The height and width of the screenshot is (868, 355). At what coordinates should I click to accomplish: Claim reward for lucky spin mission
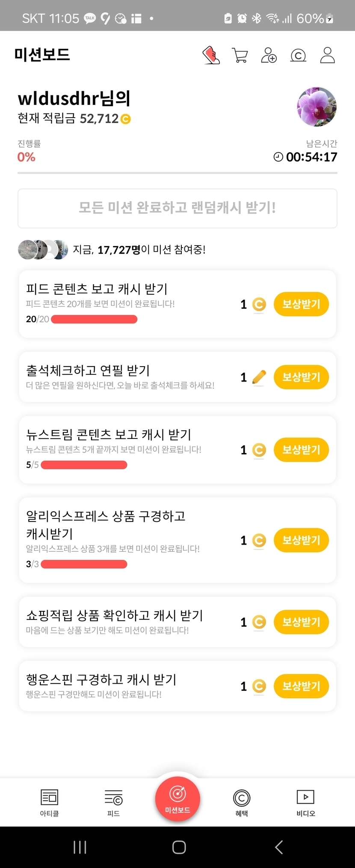pyautogui.click(x=301, y=686)
